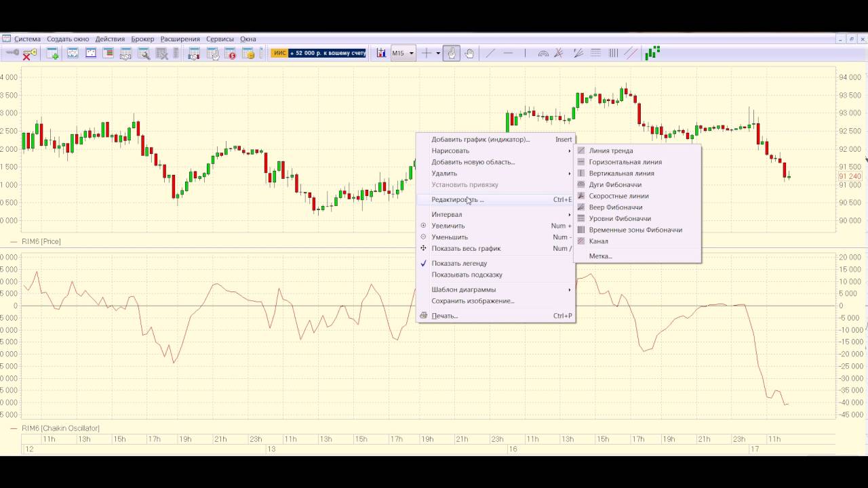Viewport: 868px width, 488px height.
Task: Select the open hand pan tool
Action: point(469,53)
